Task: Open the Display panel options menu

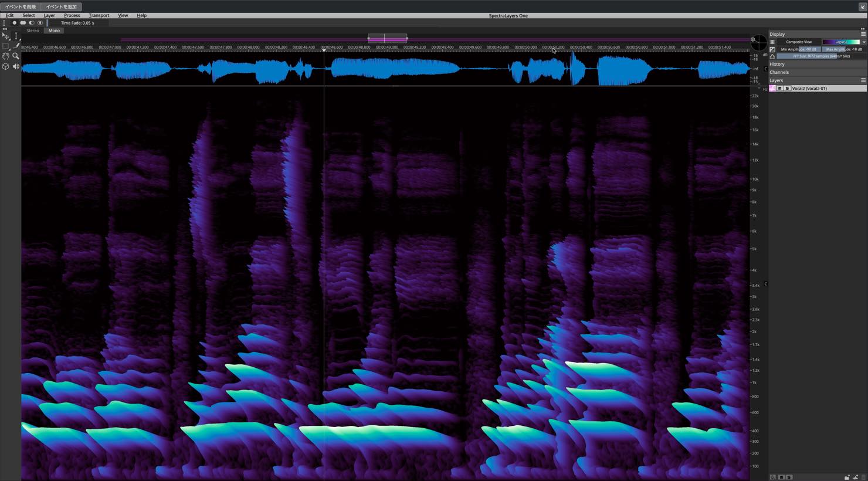Action: 863,34
